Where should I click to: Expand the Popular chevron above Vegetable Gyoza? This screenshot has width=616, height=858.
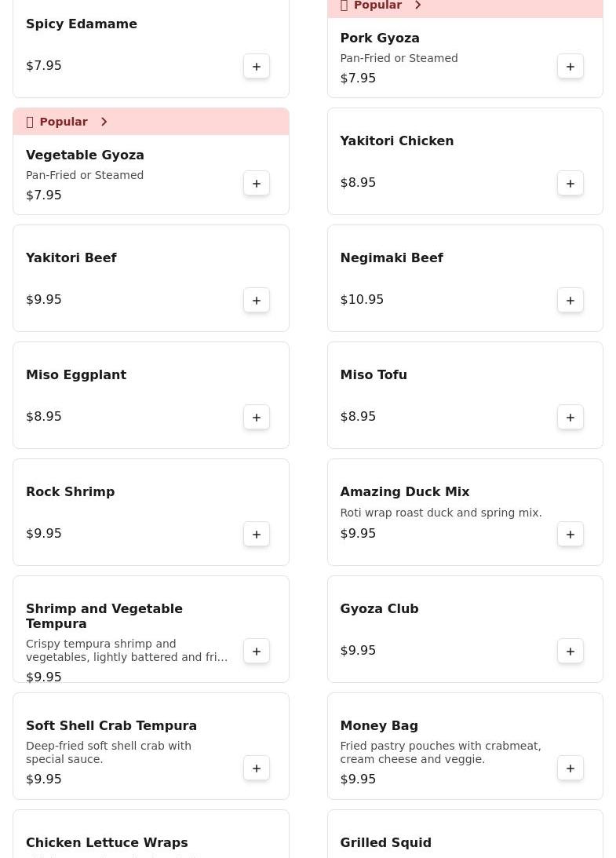(x=104, y=122)
